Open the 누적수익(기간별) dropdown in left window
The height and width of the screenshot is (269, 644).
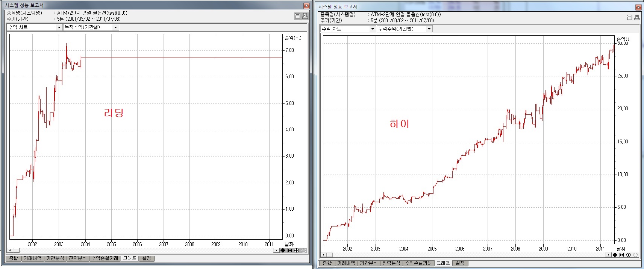coord(115,27)
